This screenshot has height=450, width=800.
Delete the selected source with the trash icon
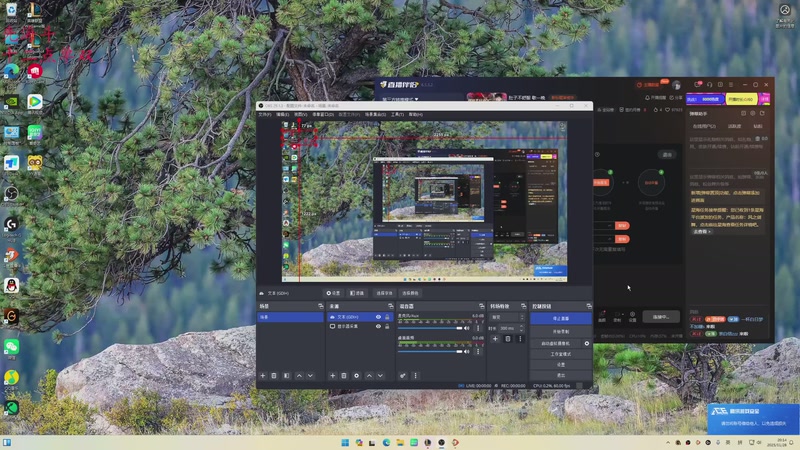344,375
